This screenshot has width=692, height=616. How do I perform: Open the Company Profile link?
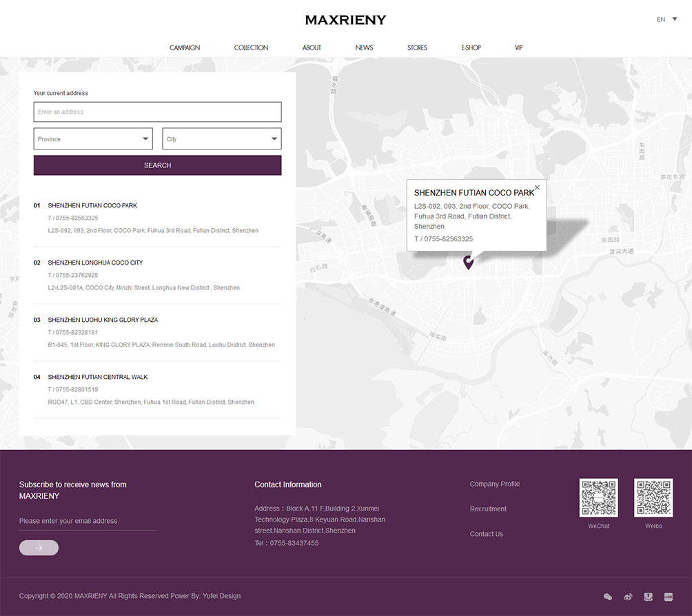(x=494, y=484)
